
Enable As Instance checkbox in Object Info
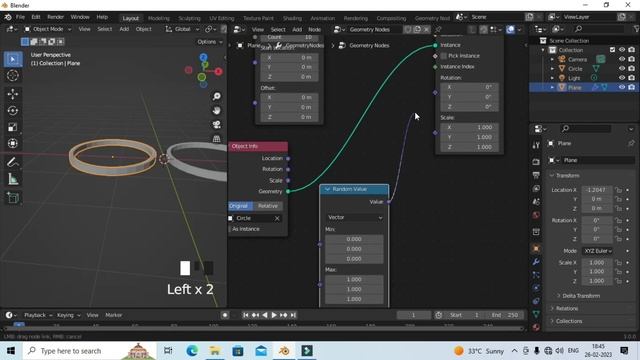231,229
